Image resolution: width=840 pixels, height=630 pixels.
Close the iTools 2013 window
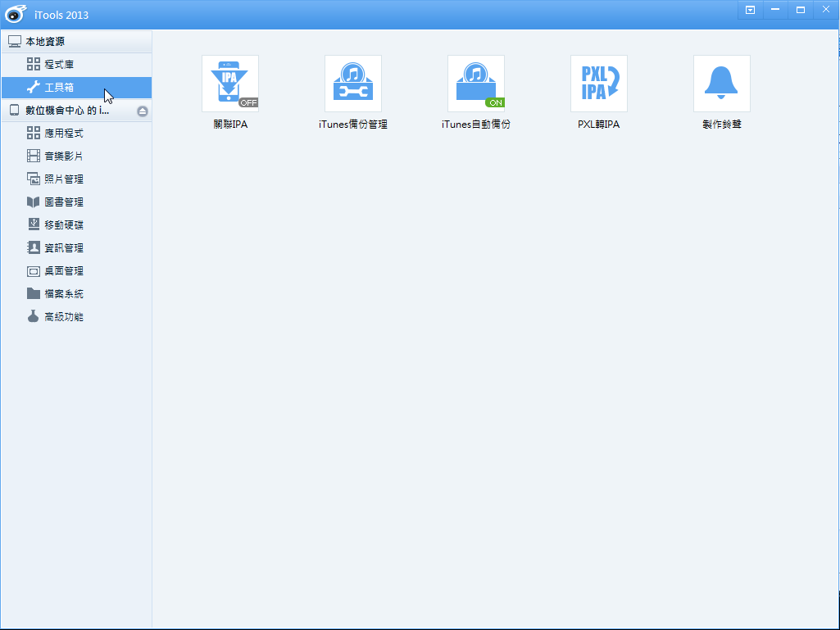(825, 10)
